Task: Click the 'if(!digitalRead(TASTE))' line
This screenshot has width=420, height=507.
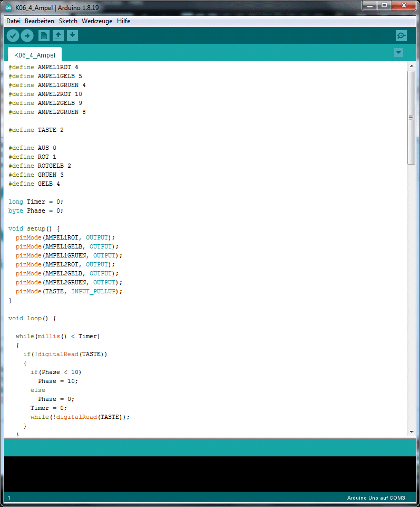Action: pos(65,355)
